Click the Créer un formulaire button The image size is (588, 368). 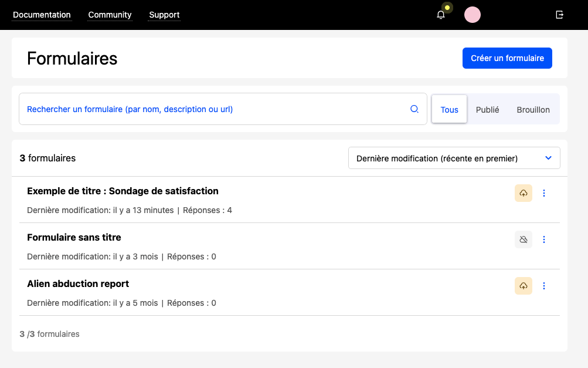tap(507, 58)
